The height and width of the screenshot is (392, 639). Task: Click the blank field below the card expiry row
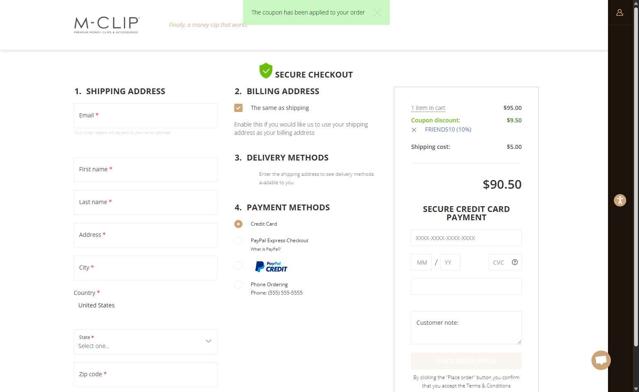click(x=466, y=286)
